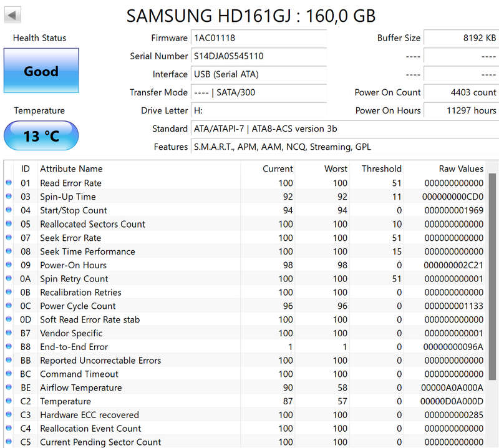Click the ID column header

pyautogui.click(x=26, y=168)
